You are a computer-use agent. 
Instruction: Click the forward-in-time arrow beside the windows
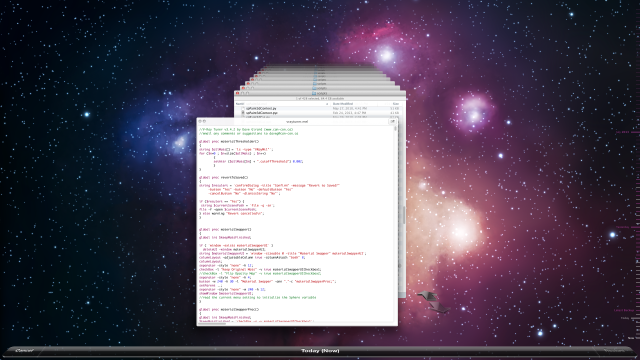click(439, 308)
